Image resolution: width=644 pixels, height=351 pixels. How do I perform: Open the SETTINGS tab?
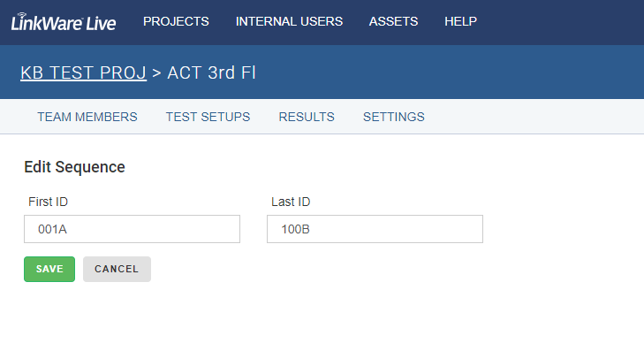393,117
